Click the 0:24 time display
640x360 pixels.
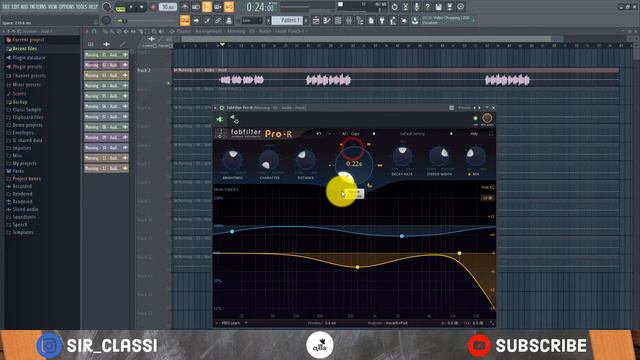260,7
